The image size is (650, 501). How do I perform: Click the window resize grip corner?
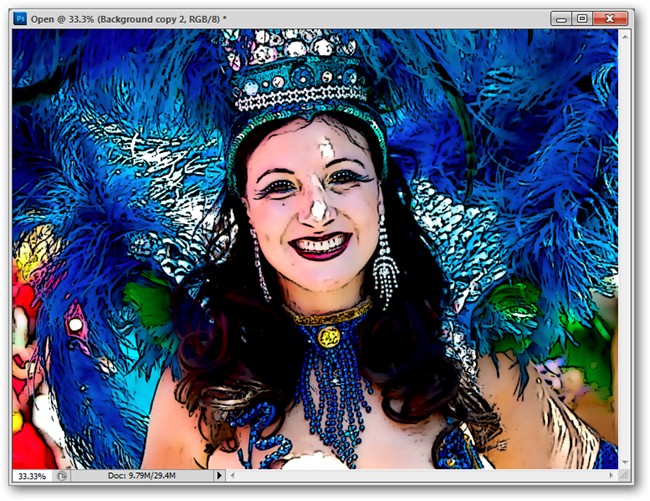point(624,475)
